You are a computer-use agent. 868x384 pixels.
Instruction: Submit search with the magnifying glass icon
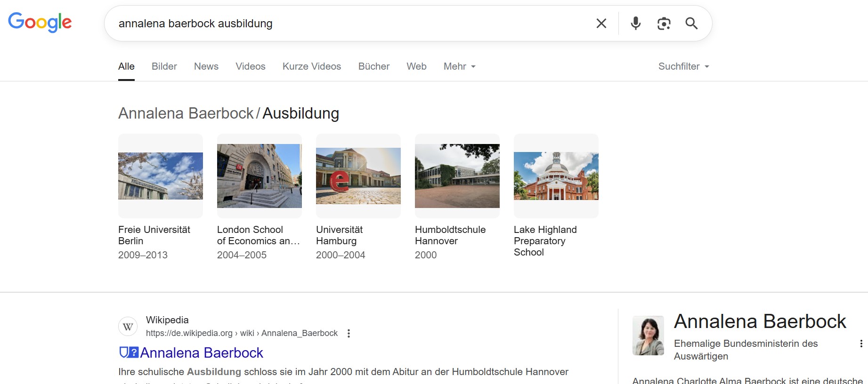click(691, 23)
